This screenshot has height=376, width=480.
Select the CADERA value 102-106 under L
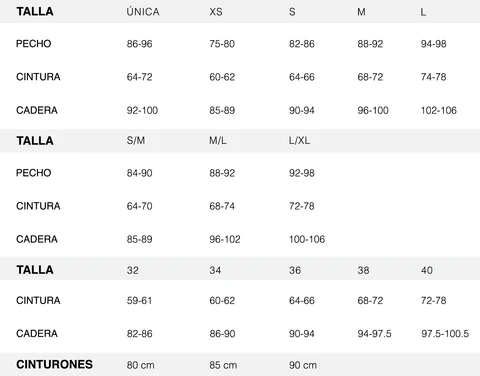(439, 110)
